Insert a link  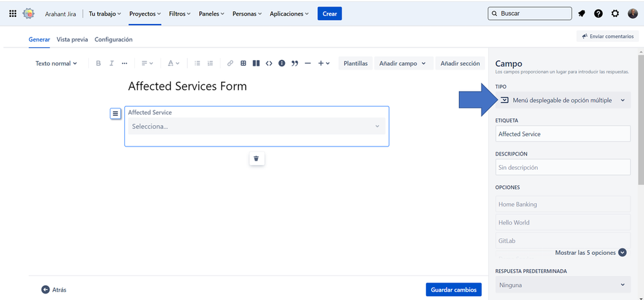[x=230, y=63]
